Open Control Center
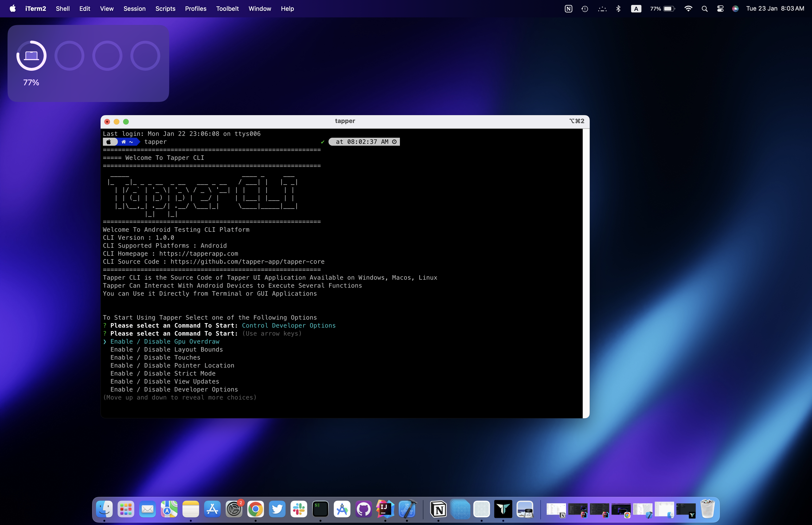The image size is (812, 525). point(720,8)
